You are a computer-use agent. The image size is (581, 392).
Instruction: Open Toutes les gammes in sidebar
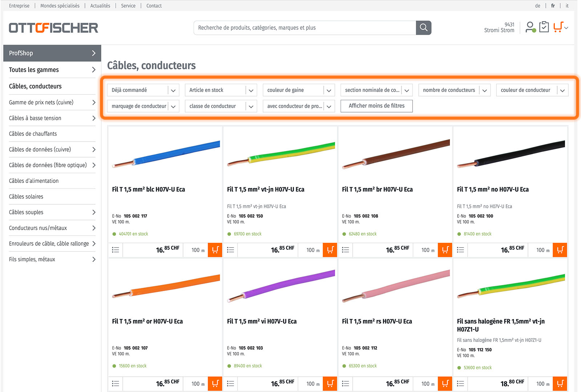coord(52,70)
